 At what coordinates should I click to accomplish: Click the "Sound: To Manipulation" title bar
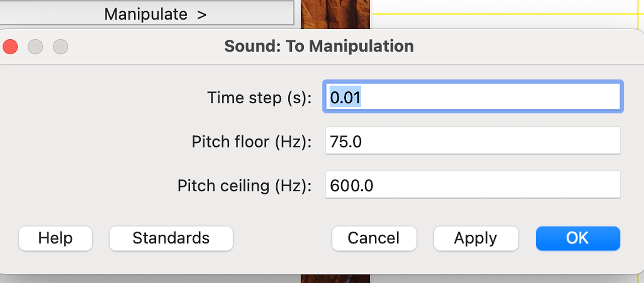[319, 46]
